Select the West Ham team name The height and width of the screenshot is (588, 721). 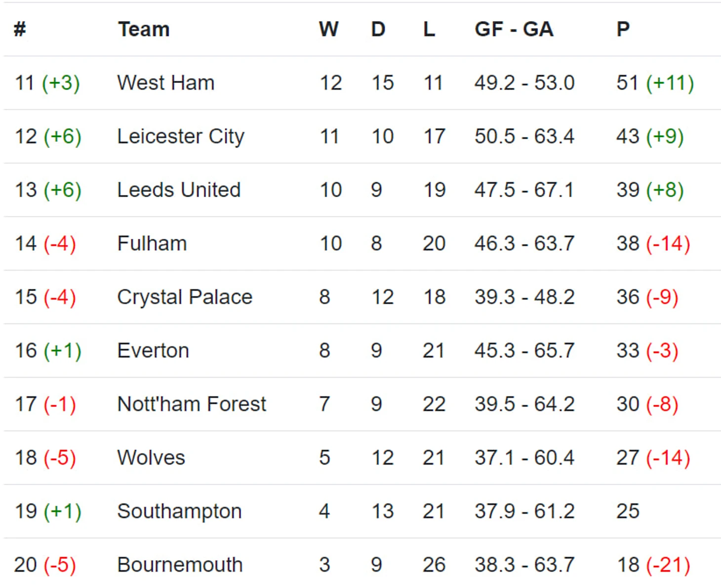pos(166,82)
